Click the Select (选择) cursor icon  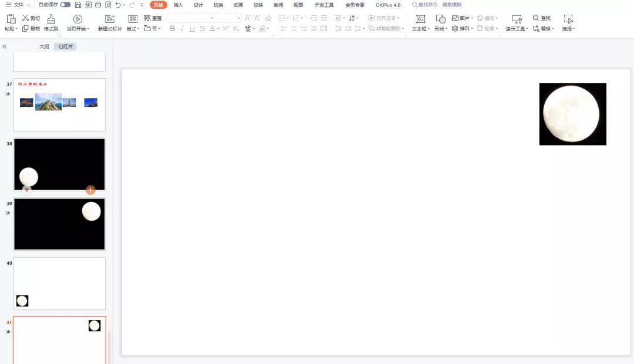point(568,19)
